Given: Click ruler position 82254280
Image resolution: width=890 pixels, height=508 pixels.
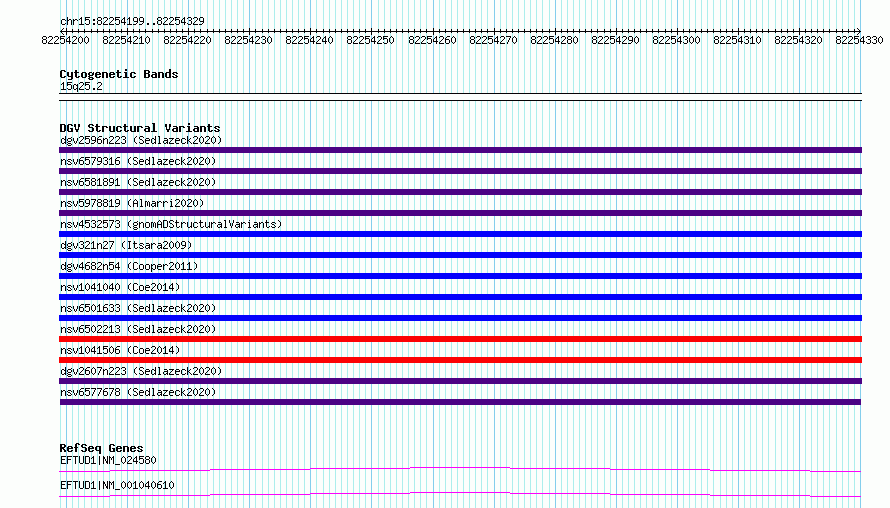Looking at the screenshot, I should point(554,40).
